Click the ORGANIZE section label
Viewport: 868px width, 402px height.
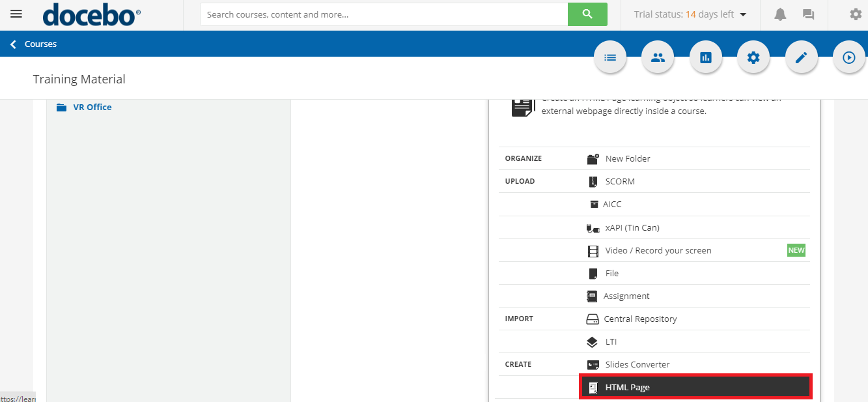coord(524,158)
